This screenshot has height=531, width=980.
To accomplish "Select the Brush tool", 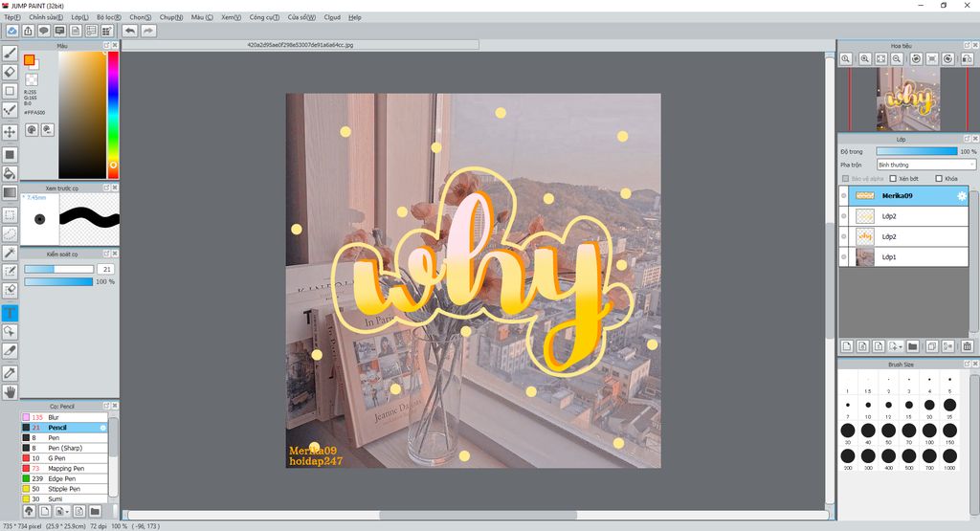I will click(x=10, y=54).
